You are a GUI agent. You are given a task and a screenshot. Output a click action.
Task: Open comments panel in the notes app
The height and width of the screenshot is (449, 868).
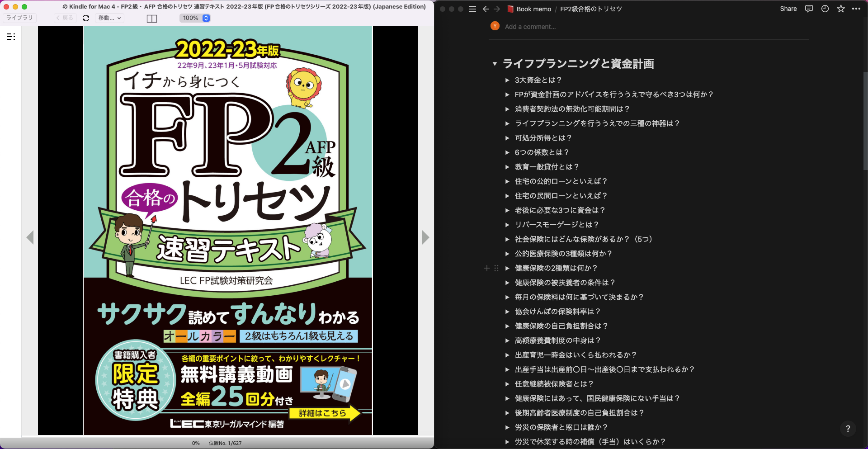(x=809, y=9)
